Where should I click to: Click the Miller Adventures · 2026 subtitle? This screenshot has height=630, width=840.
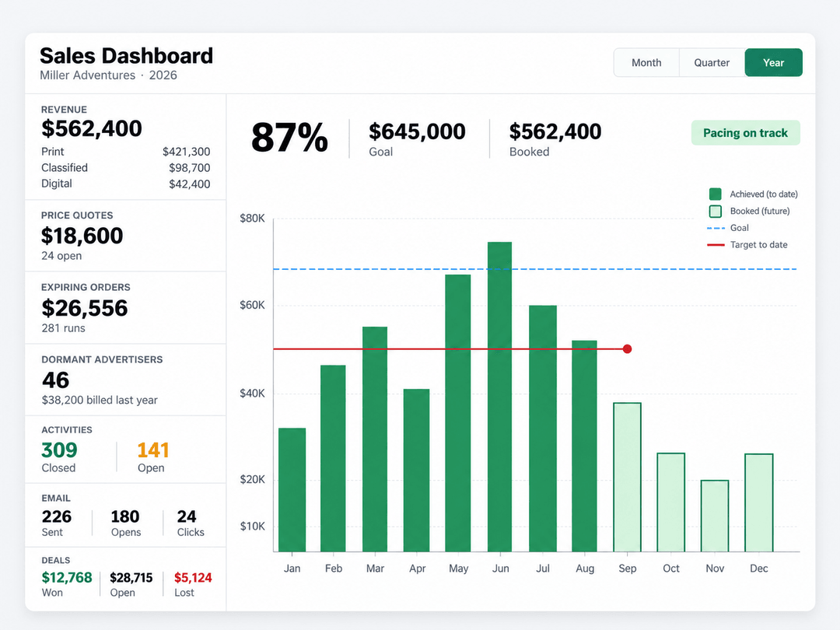click(x=108, y=75)
